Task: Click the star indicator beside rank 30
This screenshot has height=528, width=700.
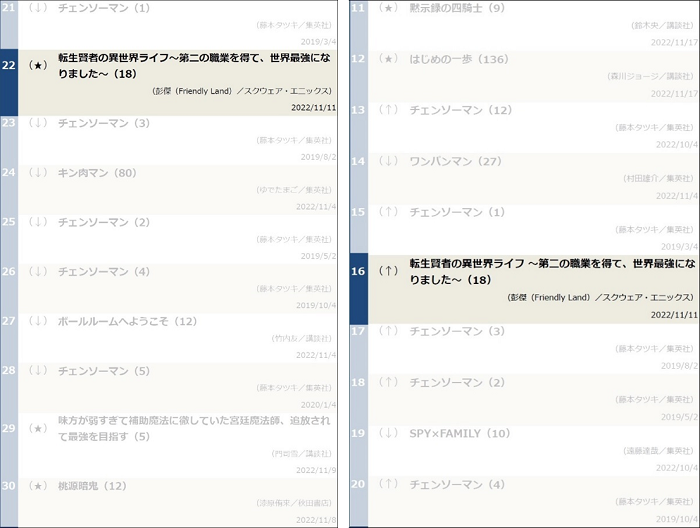Action: (x=38, y=486)
